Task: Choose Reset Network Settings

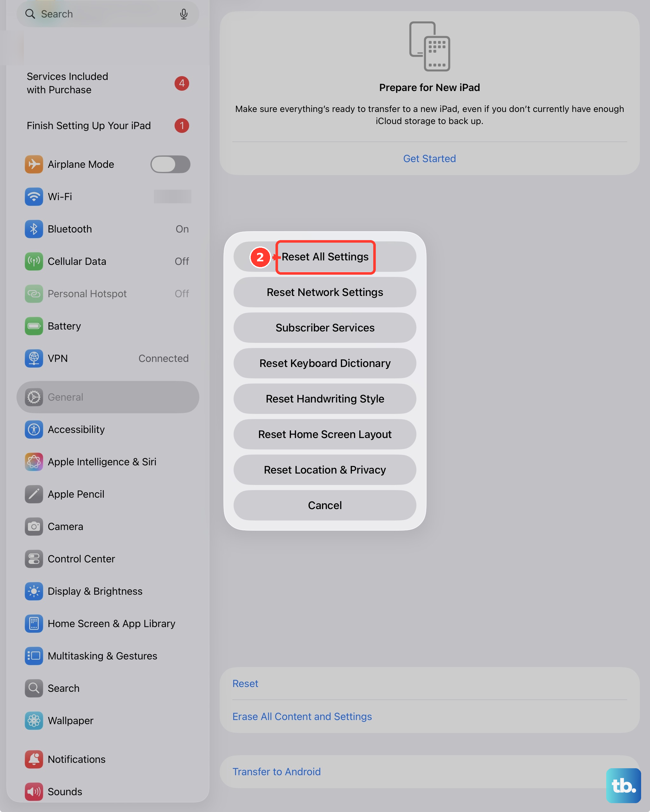Action: click(325, 292)
